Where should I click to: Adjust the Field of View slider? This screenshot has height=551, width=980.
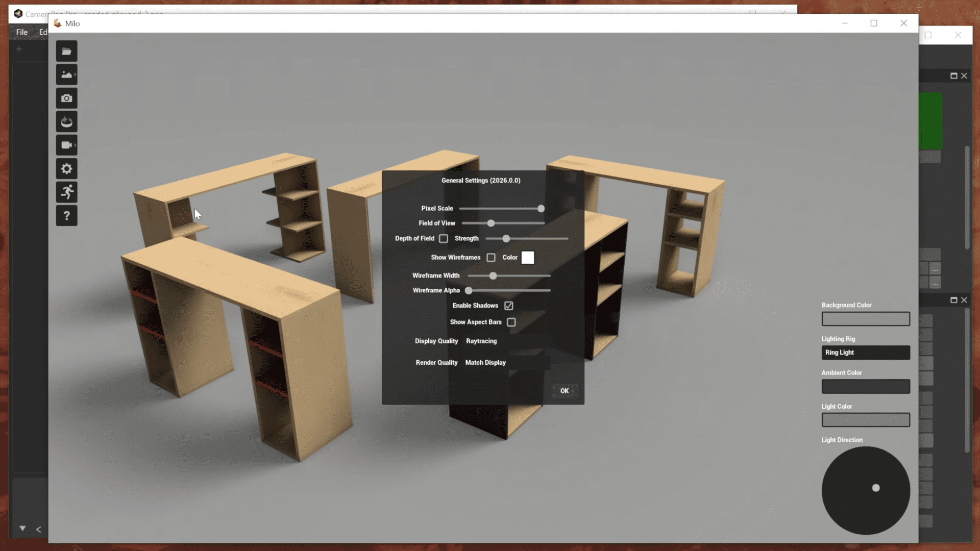[x=490, y=223]
